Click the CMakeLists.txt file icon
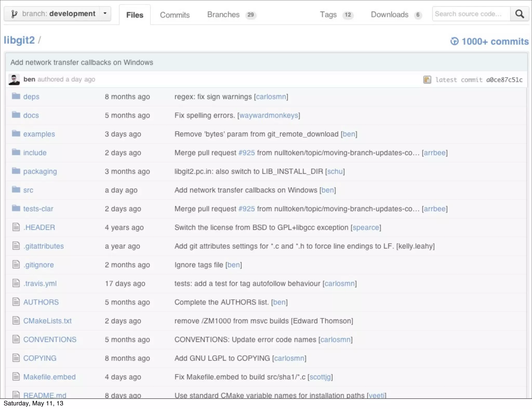The height and width of the screenshot is (409, 532). tap(16, 321)
